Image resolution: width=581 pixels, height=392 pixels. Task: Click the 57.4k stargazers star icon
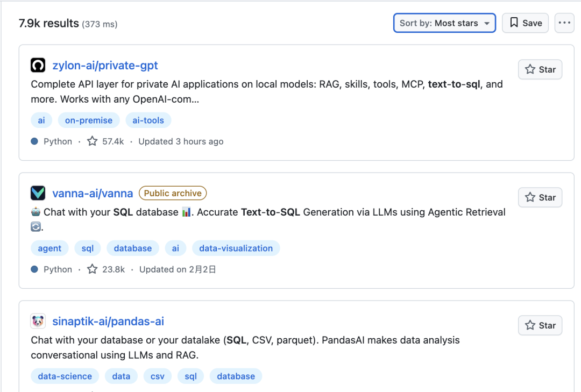coord(93,141)
